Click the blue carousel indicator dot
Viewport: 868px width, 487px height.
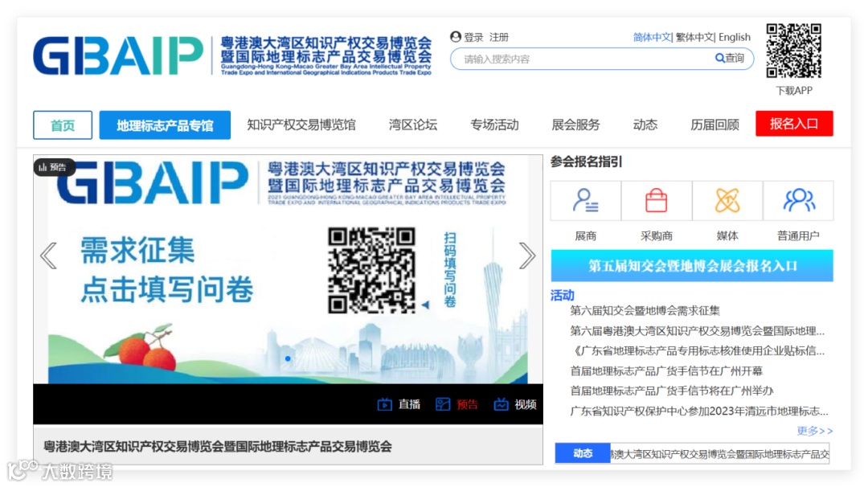(288, 358)
